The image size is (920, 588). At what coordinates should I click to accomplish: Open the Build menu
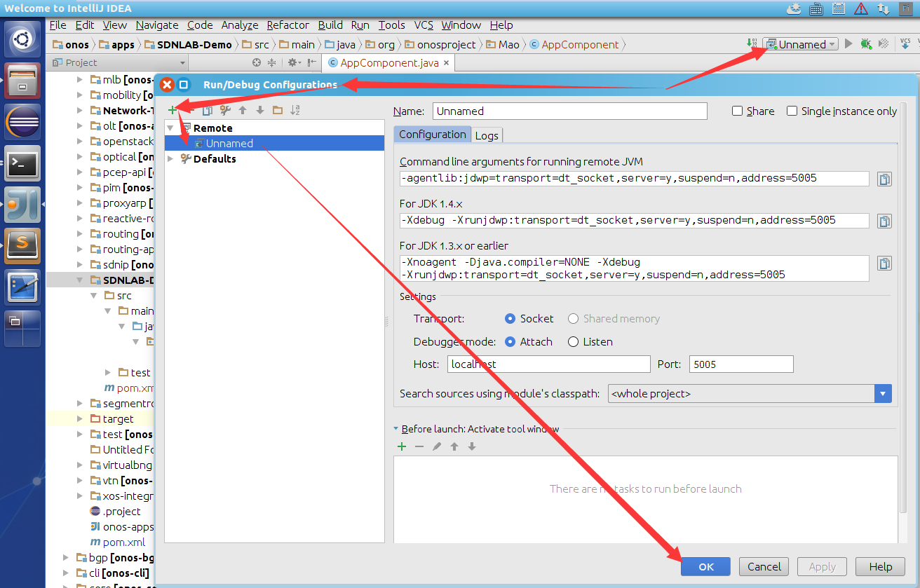(330, 25)
